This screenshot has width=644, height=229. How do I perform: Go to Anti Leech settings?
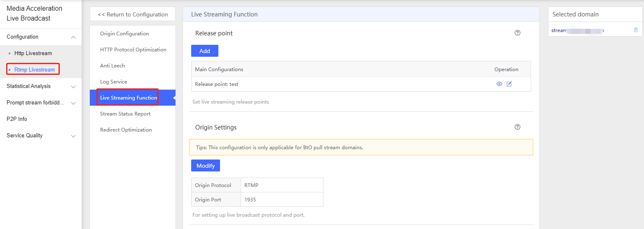(x=112, y=66)
